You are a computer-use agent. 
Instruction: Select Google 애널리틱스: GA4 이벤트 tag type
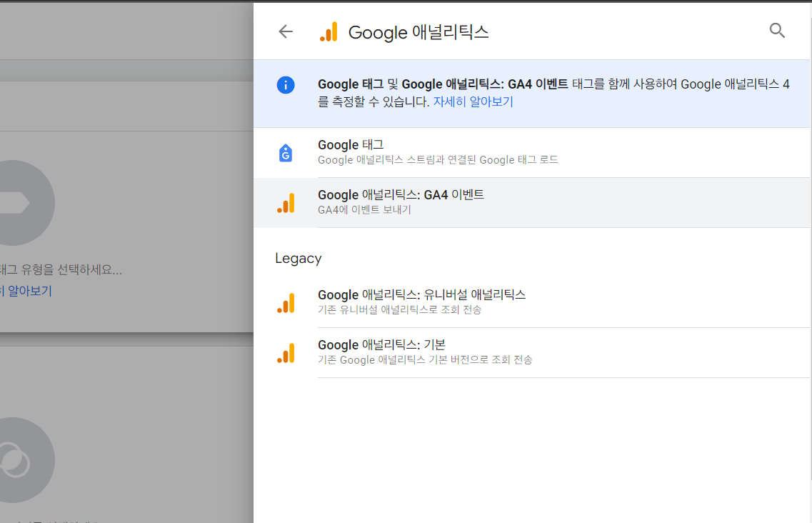(x=532, y=203)
